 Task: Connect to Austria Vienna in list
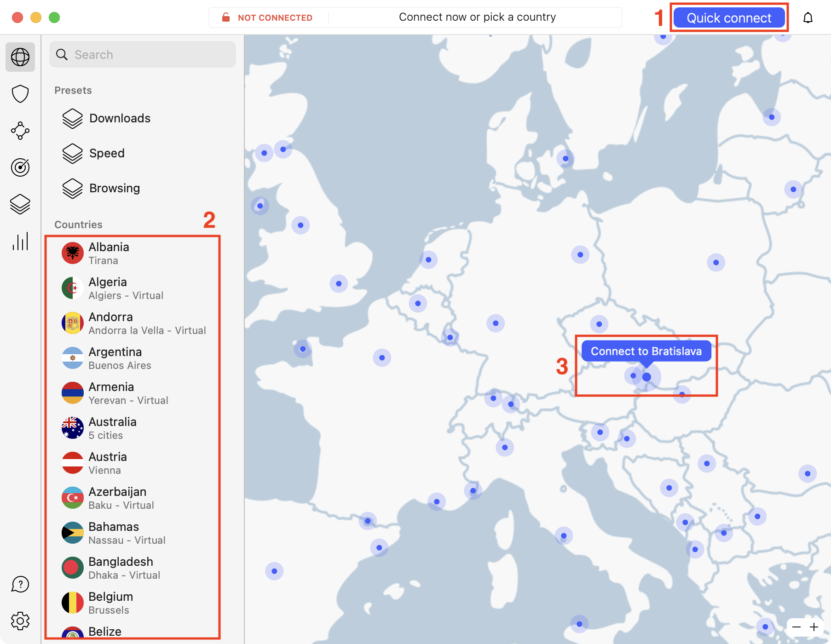point(108,463)
